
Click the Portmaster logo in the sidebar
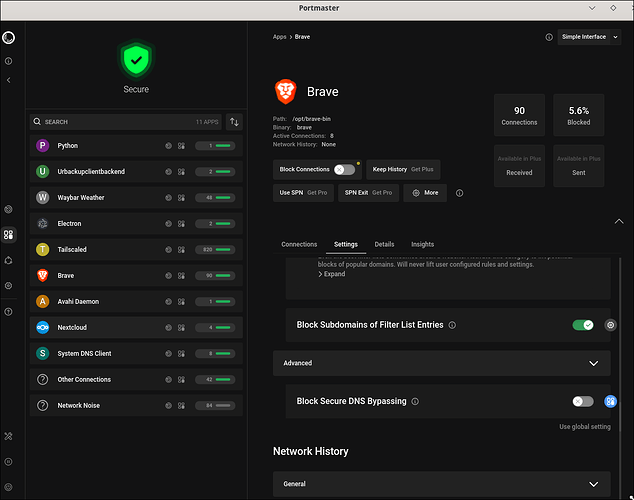pyautogui.click(x=8, y=38)
